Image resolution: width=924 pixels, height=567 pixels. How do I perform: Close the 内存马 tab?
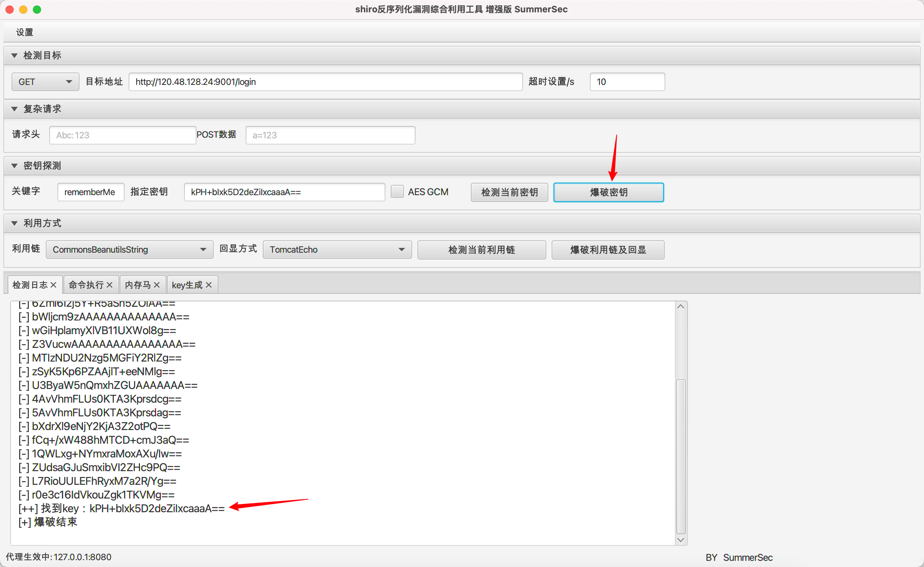pyautogui.click(x=157, y=285)
